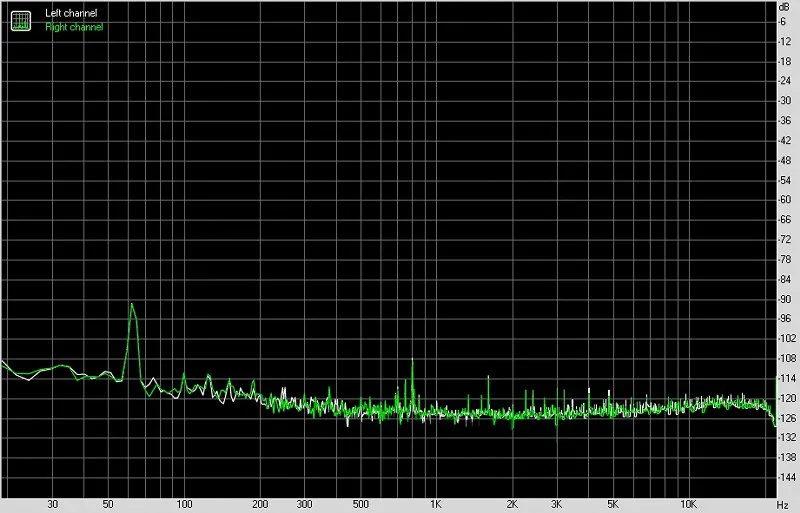Select the 'Left channel' legend label
The width and height of the screenshot is (800, 513).
pyautogui.click(x=71, y=13)
